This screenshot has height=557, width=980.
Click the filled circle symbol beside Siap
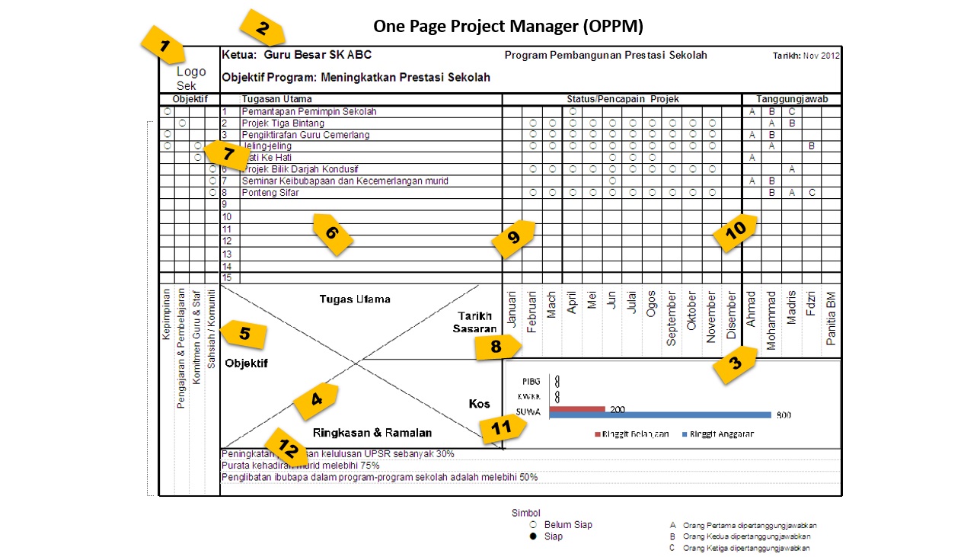pos(532,536)
